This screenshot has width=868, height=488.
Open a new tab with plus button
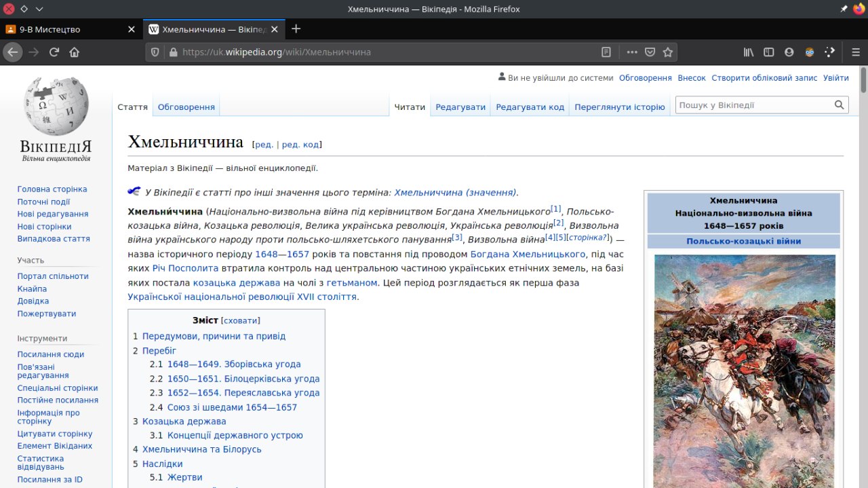pyautogui.click(x=296, y=29)
